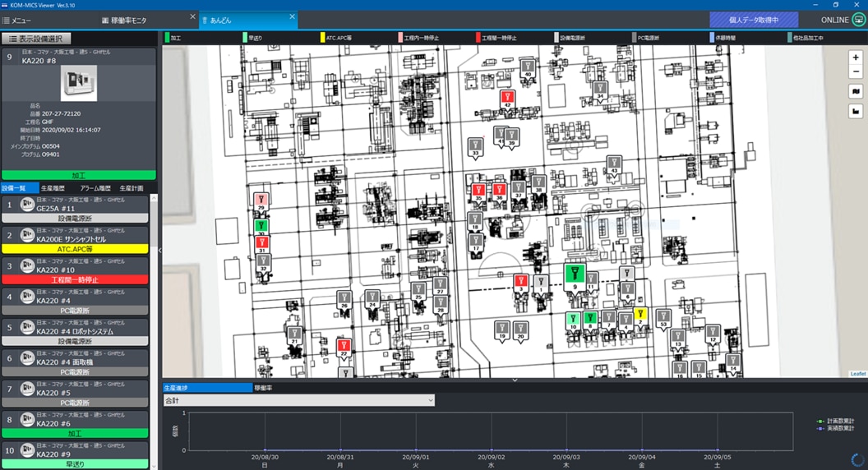The width and height of the screenshot is (868, 470).
Task: Collapse the bottom chart panel chevron
Action: (x=515, y=380)
